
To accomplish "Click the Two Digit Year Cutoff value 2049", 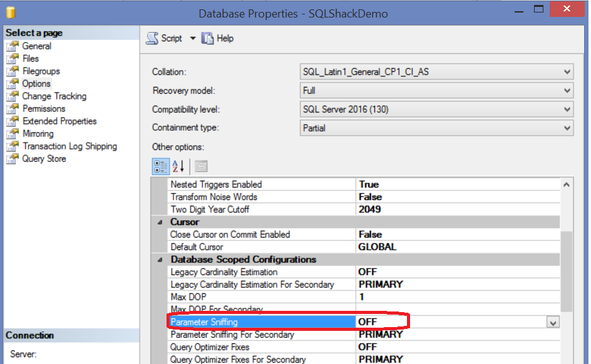I will (x=369, y=210).
